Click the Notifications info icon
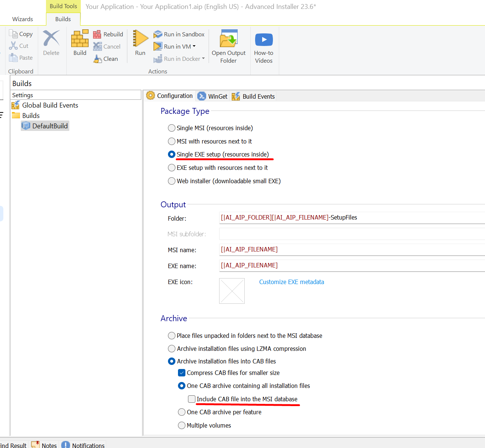The image size is (485, 448). [66, 445]
